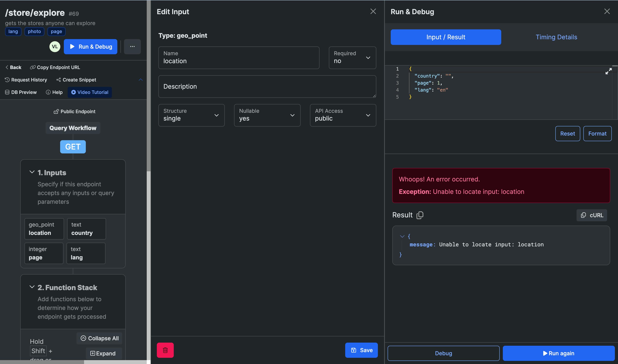Screen dimensions: 618x364
Task: Click the GET method badge
Action: coord(73,147)
